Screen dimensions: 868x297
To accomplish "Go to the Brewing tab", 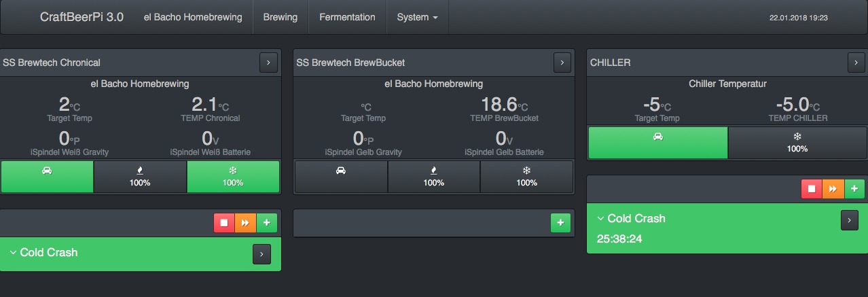I will click(x=281, y=17).
